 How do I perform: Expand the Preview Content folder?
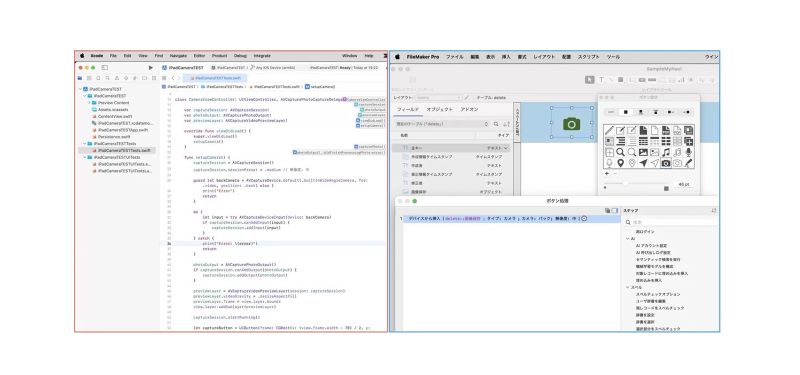coord(89,103)
